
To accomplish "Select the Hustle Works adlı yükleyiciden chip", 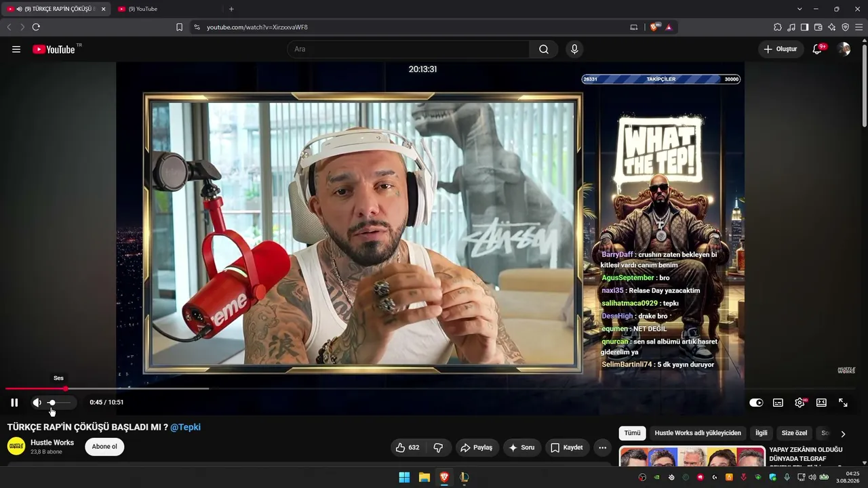I will (698, 433).
